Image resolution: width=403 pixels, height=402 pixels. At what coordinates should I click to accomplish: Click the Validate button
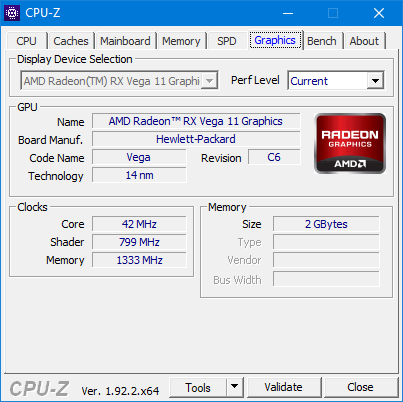pos(284,387)
